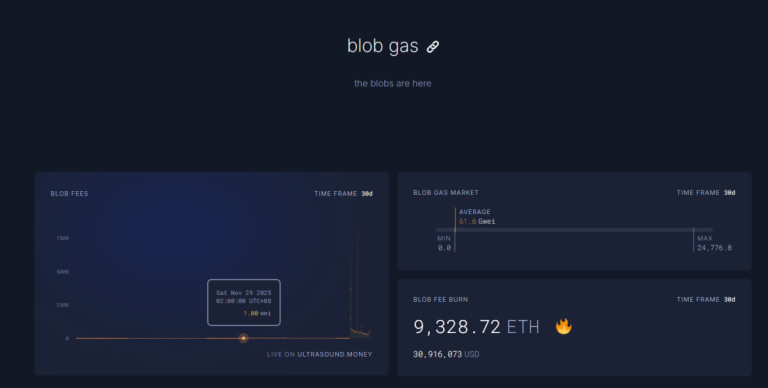Click the chain link icon beside blob gas
The width and height of the screenshot is (768, 388).
432,47
